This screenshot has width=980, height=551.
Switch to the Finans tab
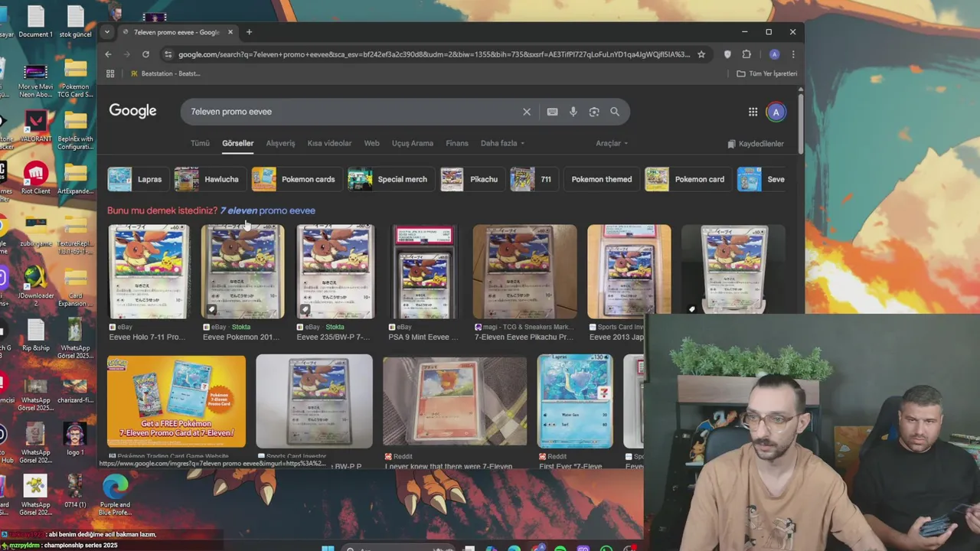pyautogui.click(x=456, y=143)
